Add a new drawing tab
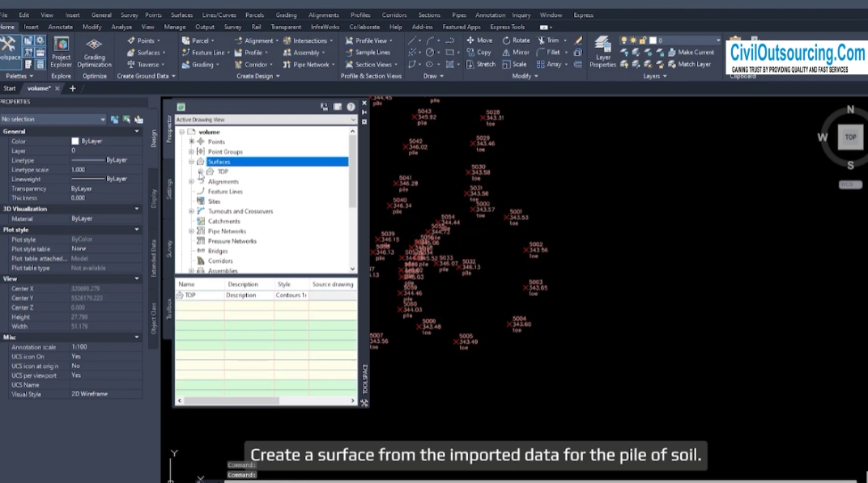 click(73, 88)
